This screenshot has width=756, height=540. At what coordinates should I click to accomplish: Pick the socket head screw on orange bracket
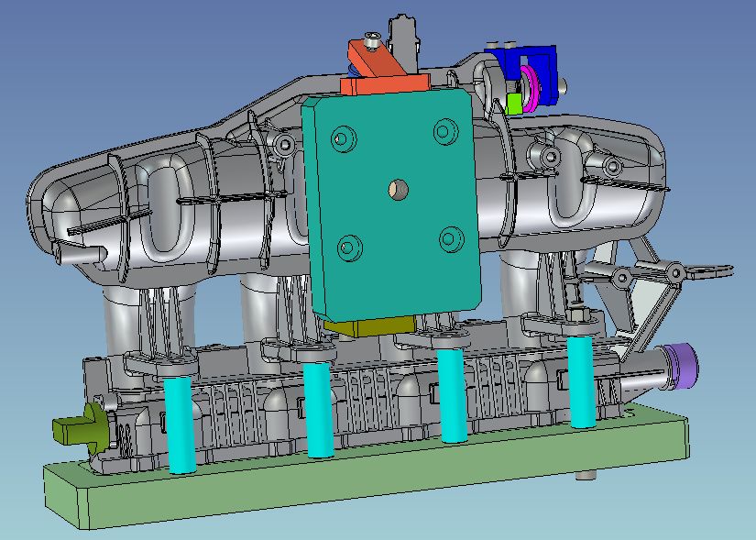click(372, 41)
